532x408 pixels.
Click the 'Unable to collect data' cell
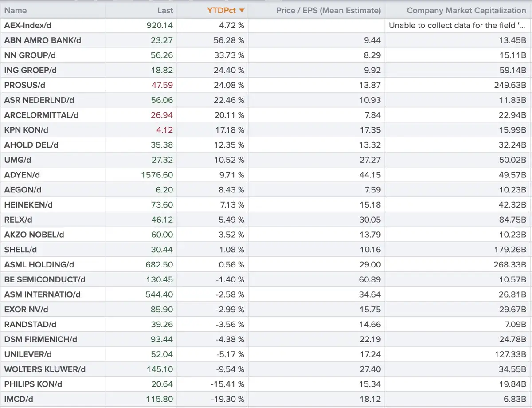click(x=458, y=25)
